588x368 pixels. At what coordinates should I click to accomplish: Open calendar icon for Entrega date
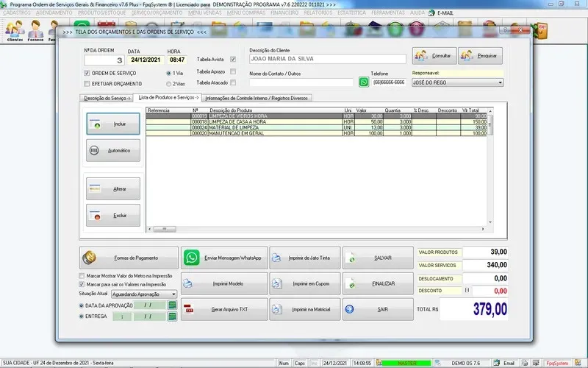coord(172,316)
